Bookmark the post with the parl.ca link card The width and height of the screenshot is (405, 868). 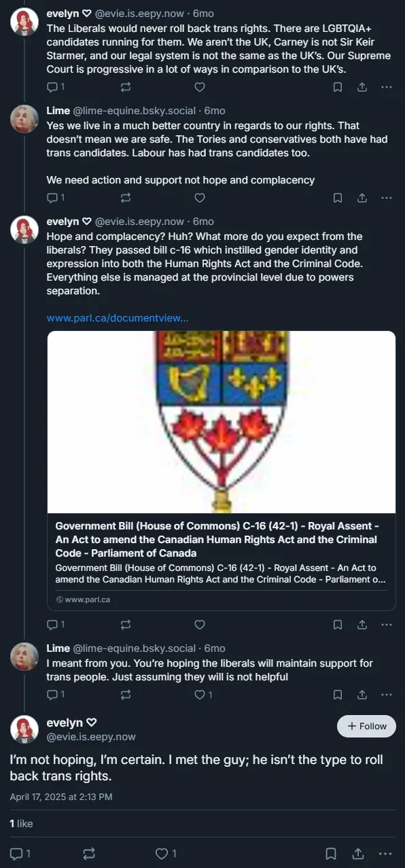coord(338,624)
